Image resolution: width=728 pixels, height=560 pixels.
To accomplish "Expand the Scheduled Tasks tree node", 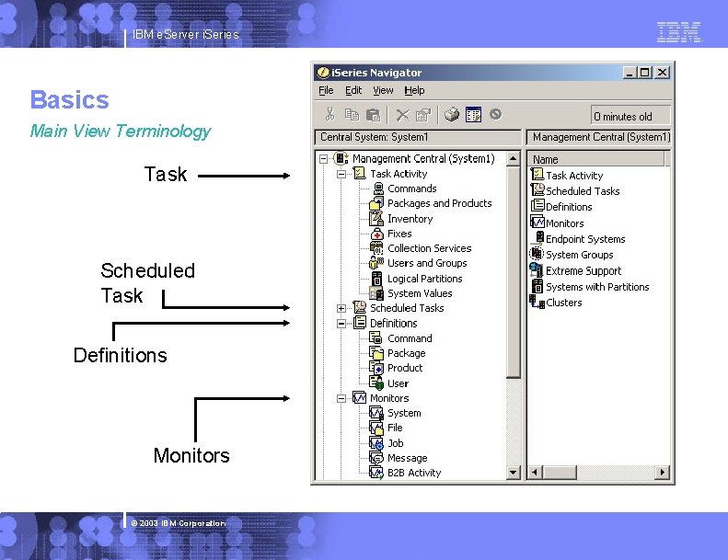I will 341,308.
